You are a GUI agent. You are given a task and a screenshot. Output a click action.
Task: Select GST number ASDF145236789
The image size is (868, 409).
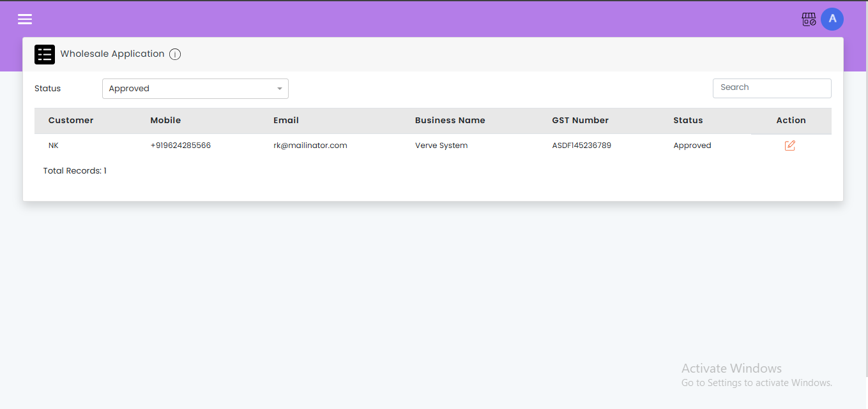click(582, 145)
